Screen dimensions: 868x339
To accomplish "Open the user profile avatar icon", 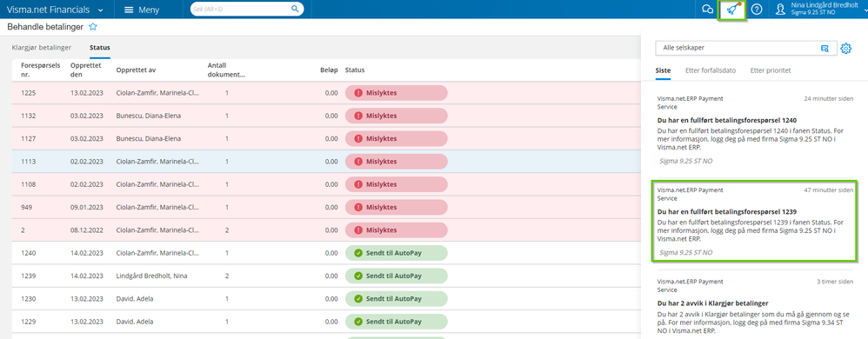I will pos(780,10).
